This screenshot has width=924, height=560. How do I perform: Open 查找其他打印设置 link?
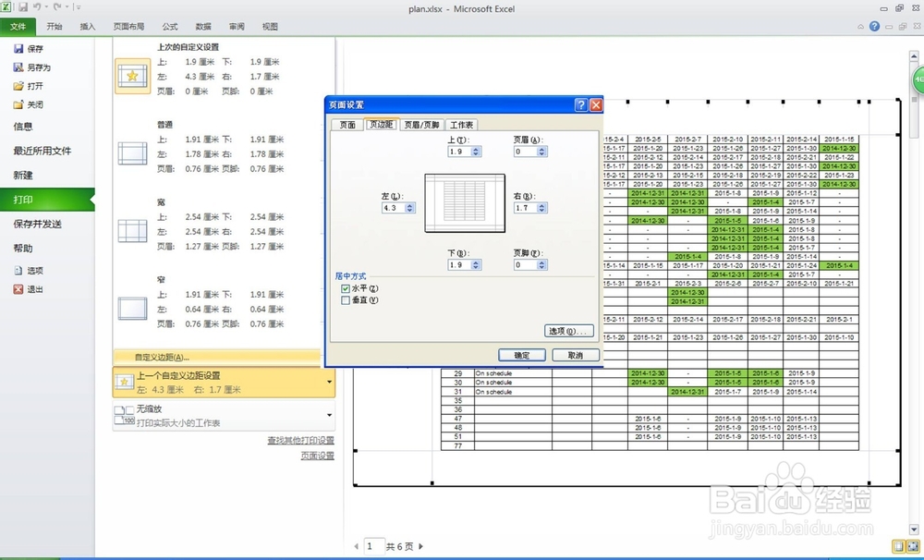tap(300, 441)
